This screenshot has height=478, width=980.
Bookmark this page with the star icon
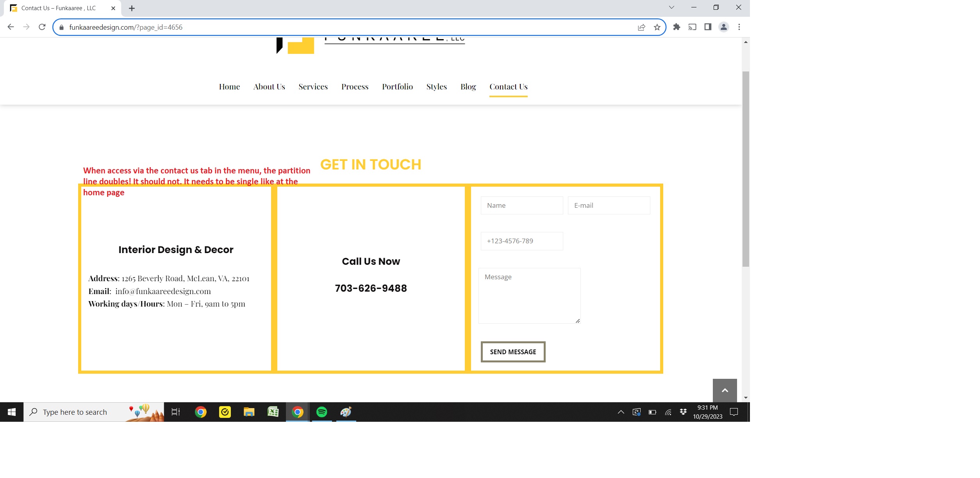click(657, 27)
